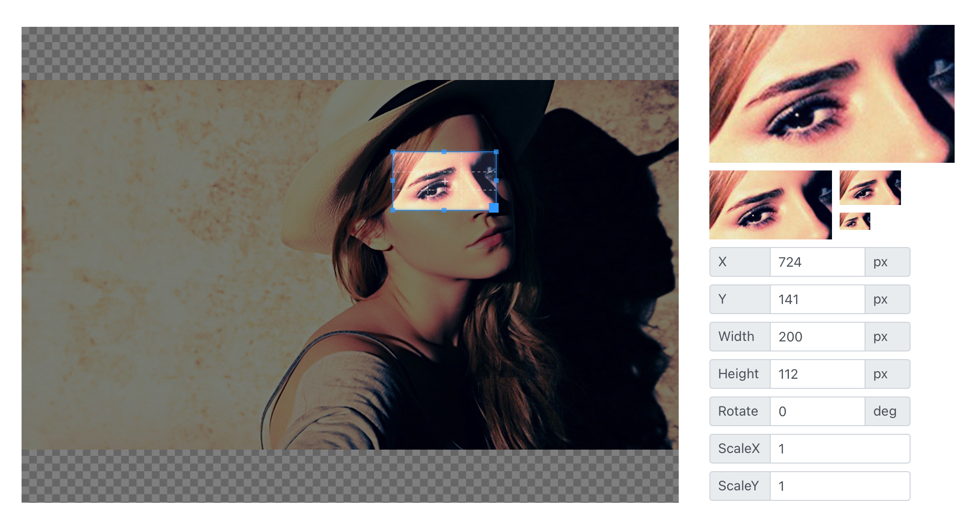Click the 'deg' unit label
The image size is (980, 509).
pos(885,411)
